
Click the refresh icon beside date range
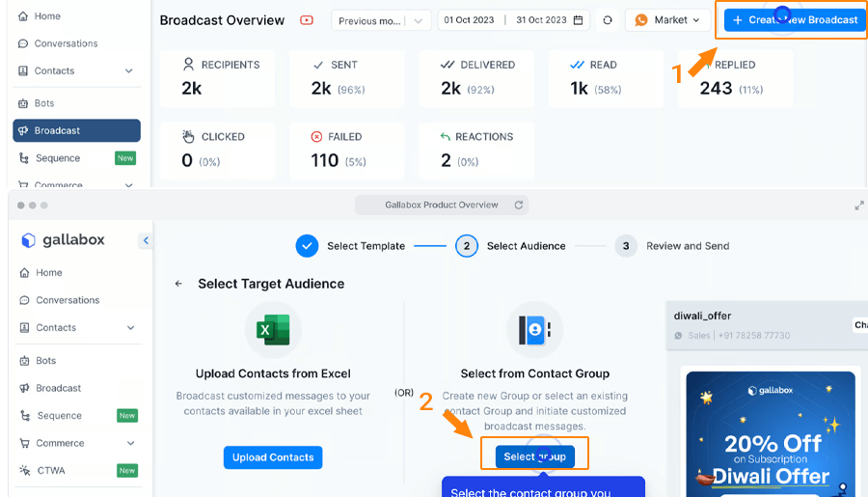click(x=608, y=20)
